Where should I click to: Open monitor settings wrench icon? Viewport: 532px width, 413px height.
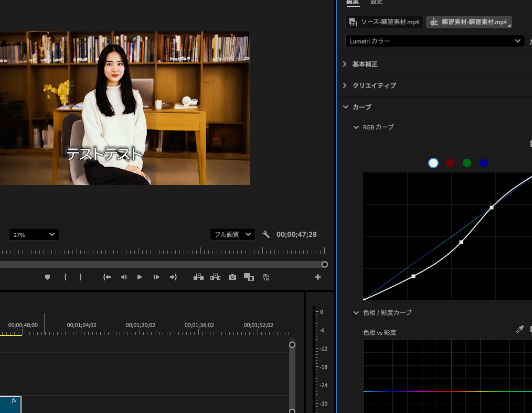266,234
